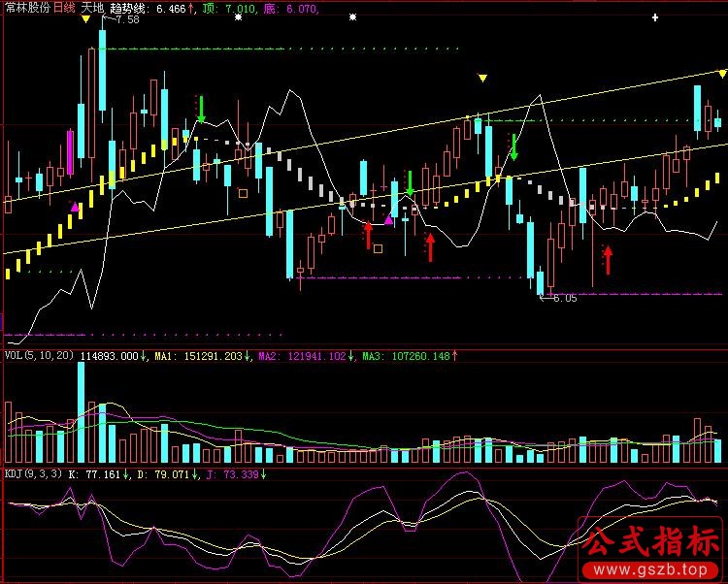Click the MA3 green volume average label

[406, 356]
